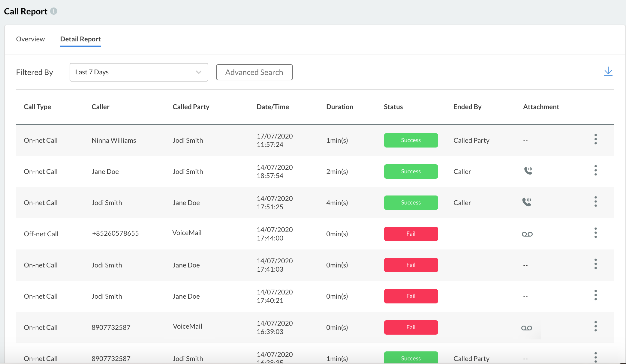Click the Called Party column header
Viewport: 626px width, 364px height.
click(x=191, y=107)
